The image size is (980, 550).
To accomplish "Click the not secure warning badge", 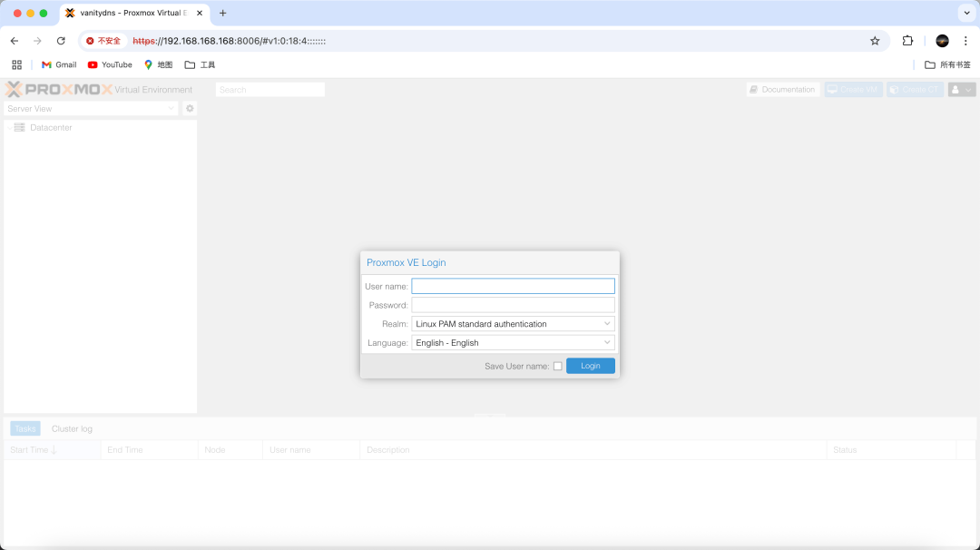I will (x=103, y=41).
